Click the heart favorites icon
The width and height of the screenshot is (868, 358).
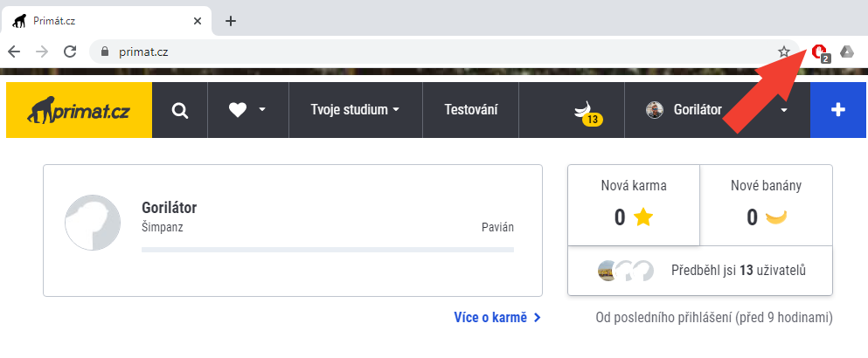[238, 110]
